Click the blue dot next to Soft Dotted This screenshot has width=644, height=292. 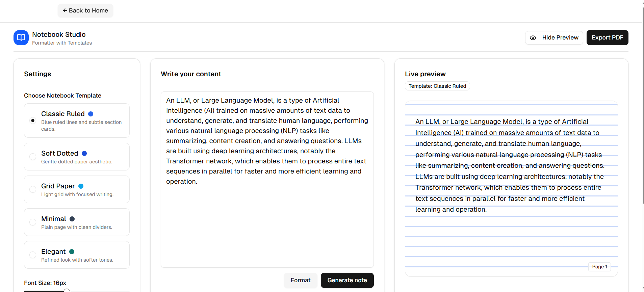point(84,154)
